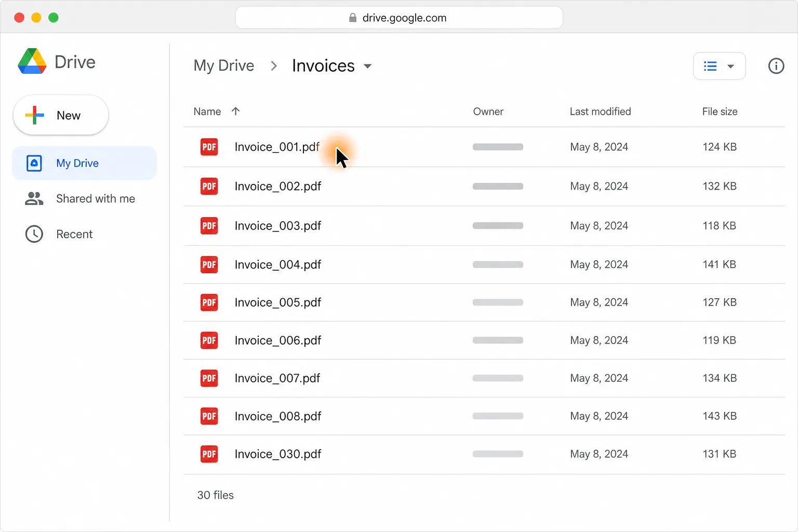Viewport: 798px width, 532px height.
Task: Click the 134 KB file size
Action: pyautogui.click(x=720, y=378)
